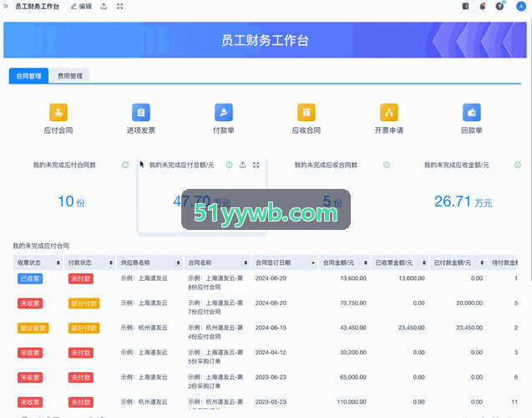
Task: Switch to 合同管理 tab
Action: (x=29, y=76)
